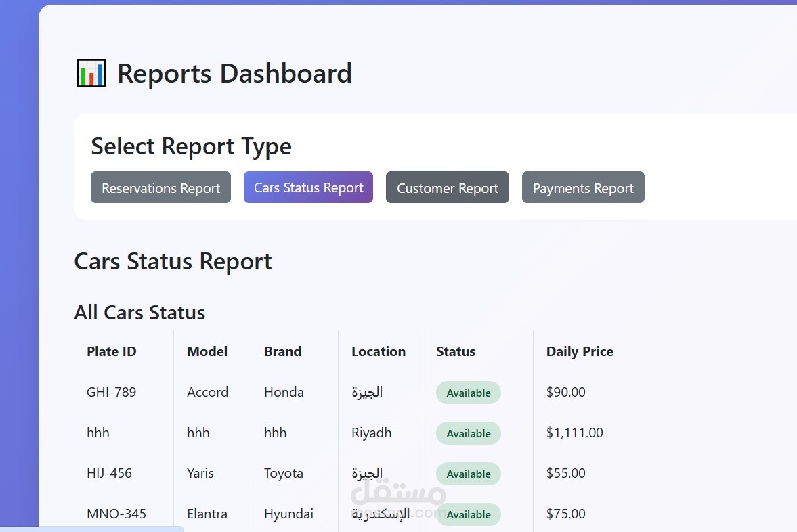Click the Daily Price column header
The height and width of the screenshot is (532, 797).
click(x=580, y=351)
